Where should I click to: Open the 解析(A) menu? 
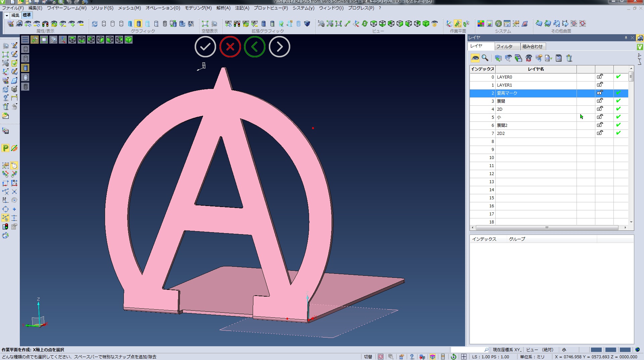pyautogui.click(x=224, y=8)
